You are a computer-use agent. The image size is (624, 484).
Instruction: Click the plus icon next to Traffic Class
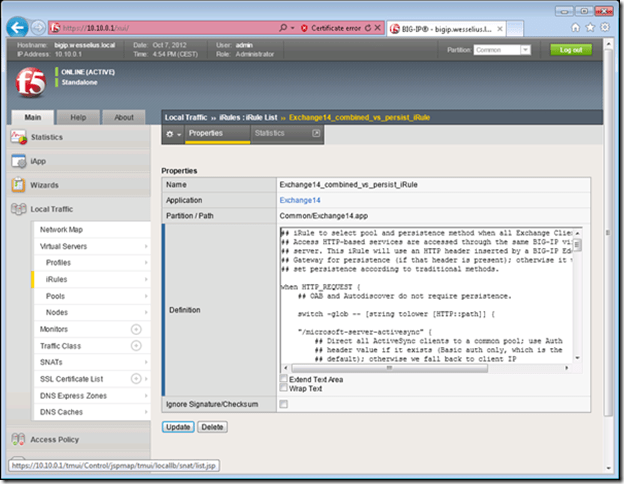136,345
